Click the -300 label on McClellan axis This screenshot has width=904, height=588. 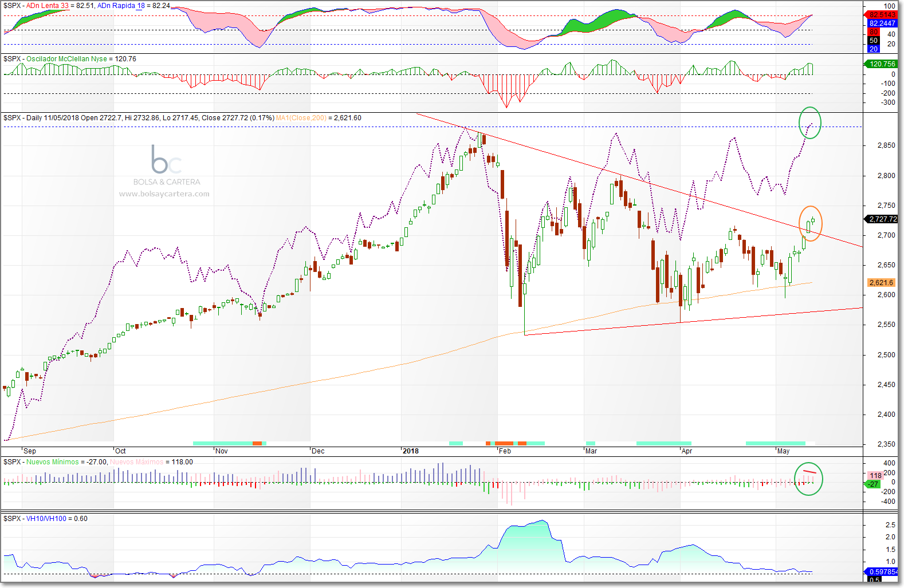(889, 103)
